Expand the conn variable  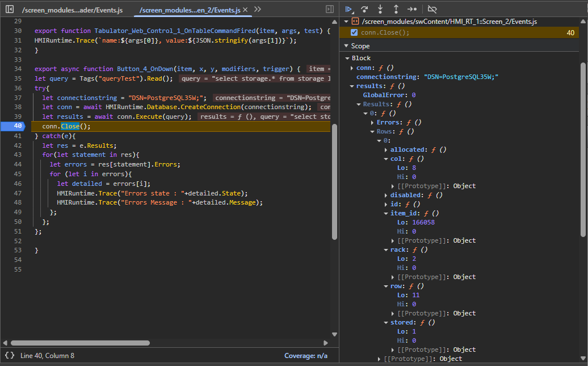click(352, 68)
